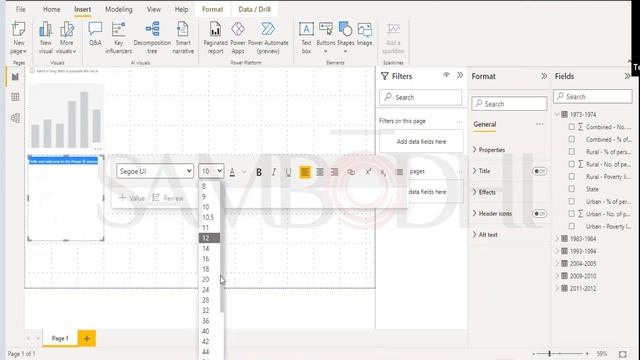This screenshot has height=360, width=640.
Task: Check Rural - Poverty field
Action: pos(572,176)
